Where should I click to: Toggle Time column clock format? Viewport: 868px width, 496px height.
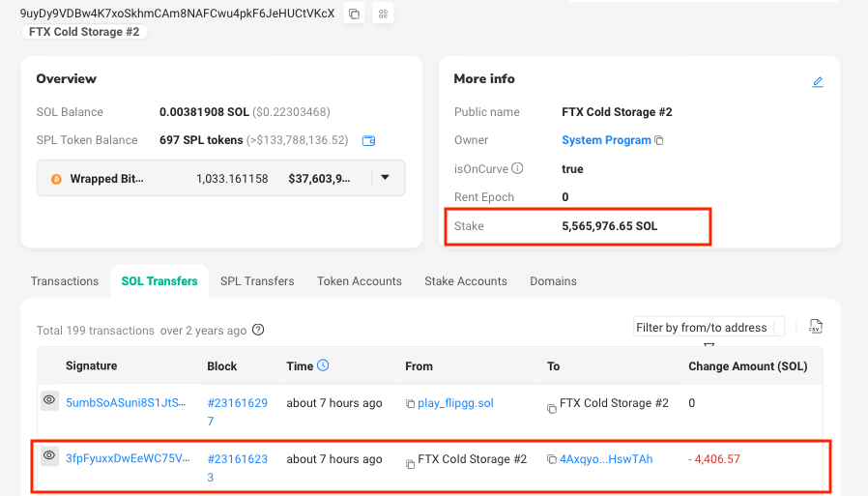323,365
